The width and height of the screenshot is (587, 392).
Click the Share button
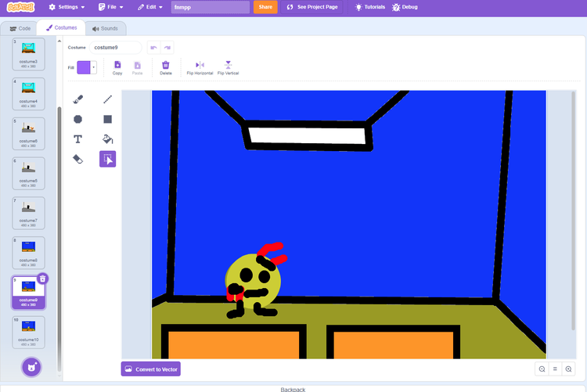click(265, 7)
